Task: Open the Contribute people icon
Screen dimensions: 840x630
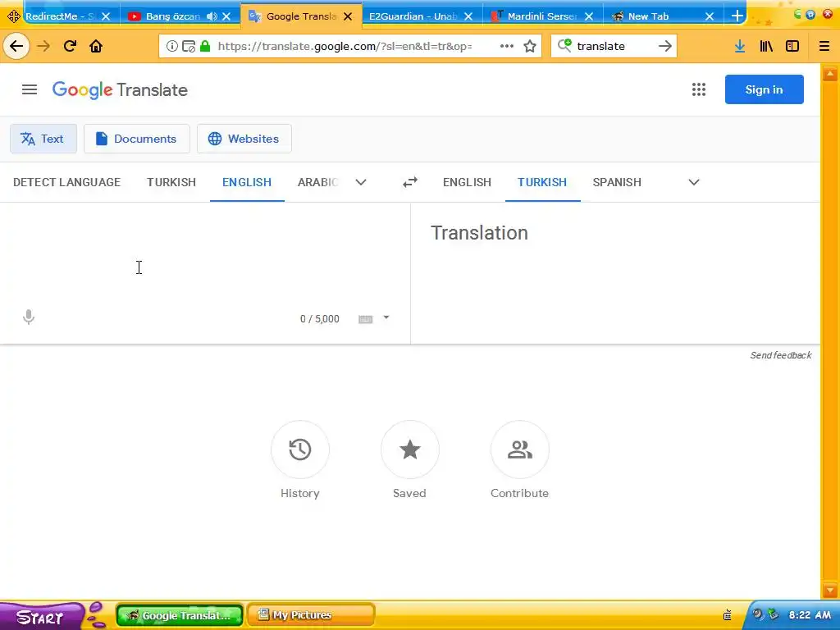Action: pyautogui.click(x=519, y=450)
